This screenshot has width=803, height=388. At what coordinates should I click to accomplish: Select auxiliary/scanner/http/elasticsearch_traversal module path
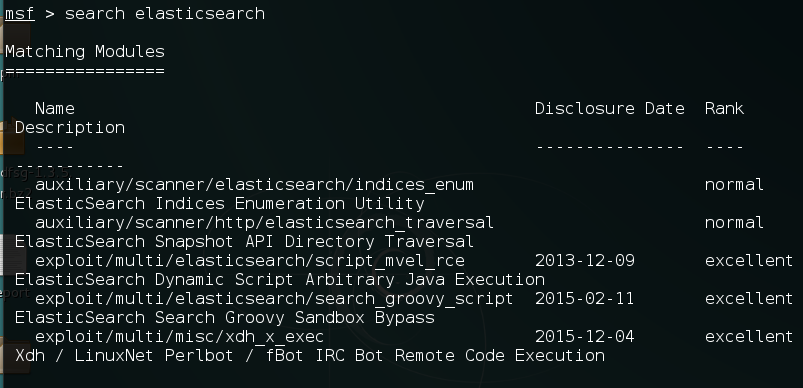coord(264,223)
